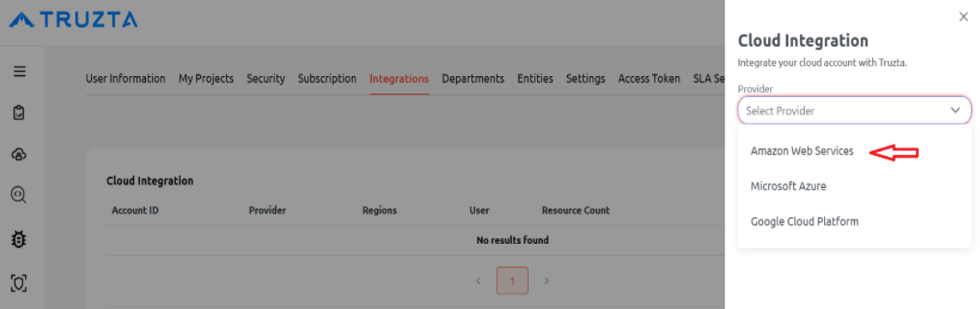Screen dimensions: 980x309
Task: Switch to User Information tab
Action: coord(126,79)
